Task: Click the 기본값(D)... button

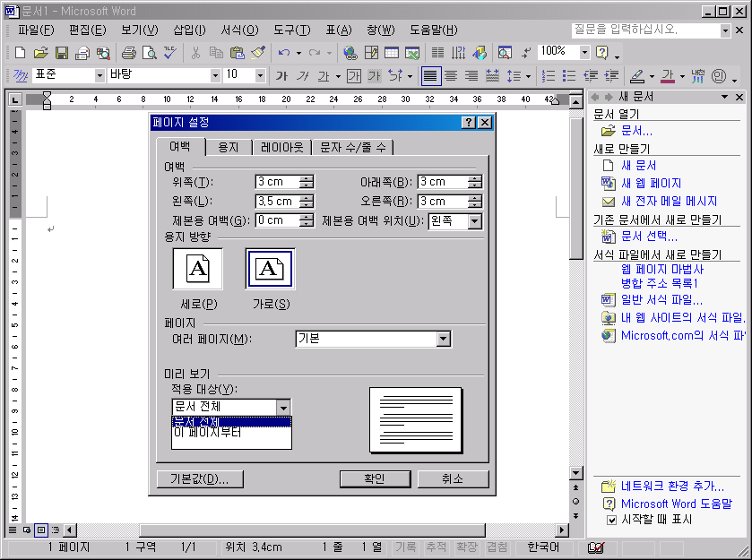Action: point(200,478)
